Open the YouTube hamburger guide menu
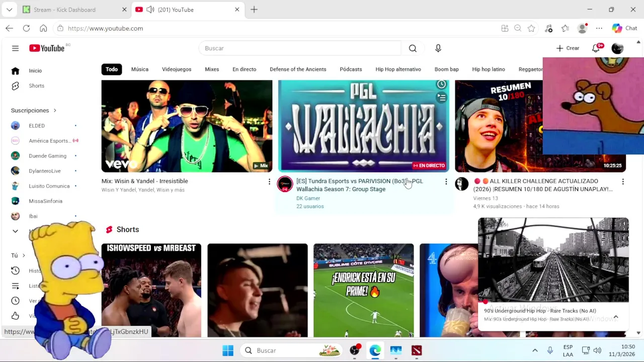 pyautogui.click(x=15, y=48)
